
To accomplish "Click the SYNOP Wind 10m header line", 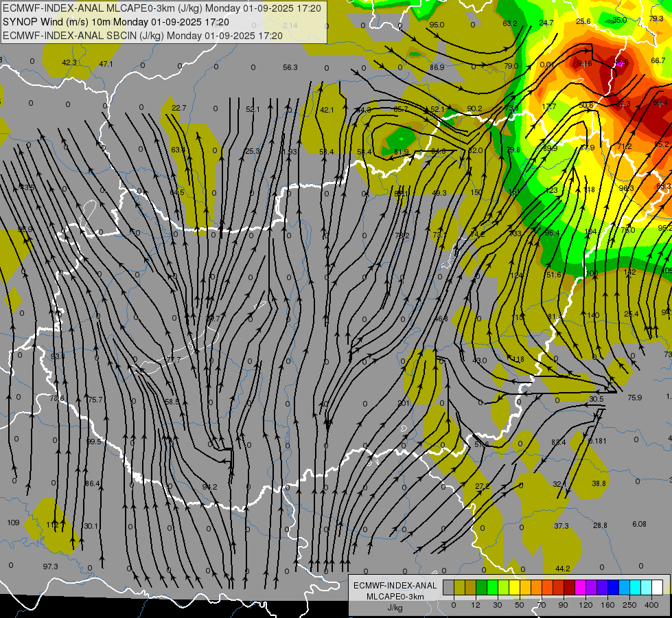I will [116, 22].
